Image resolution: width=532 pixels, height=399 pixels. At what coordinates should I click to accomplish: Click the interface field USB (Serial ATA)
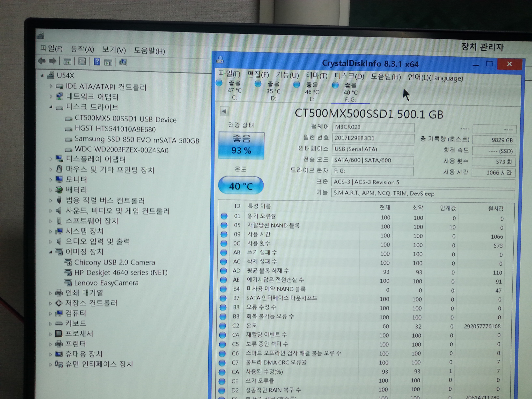pyautogui.click(x=373, y=149)
